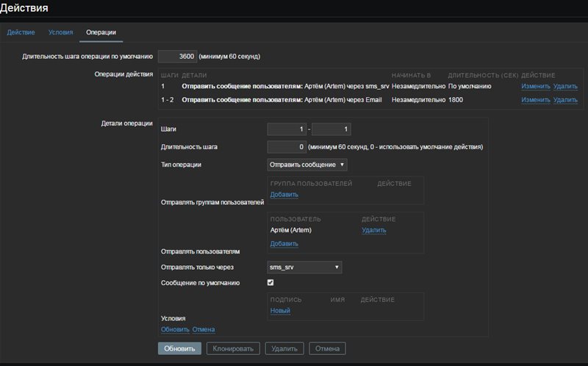Click the bottom Обновить button
Image resolution: width=588 pixels, height=366 pixels.
tap(179, 348)
